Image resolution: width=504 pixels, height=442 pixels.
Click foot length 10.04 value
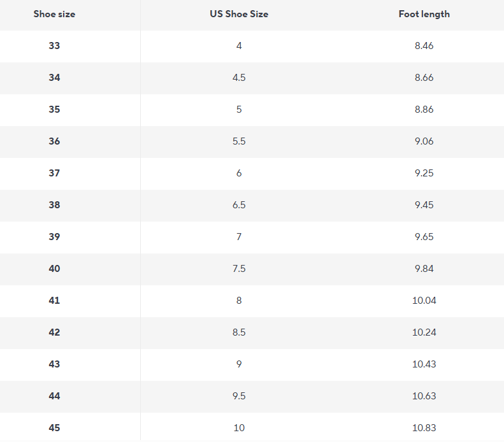tap(424, 301)
